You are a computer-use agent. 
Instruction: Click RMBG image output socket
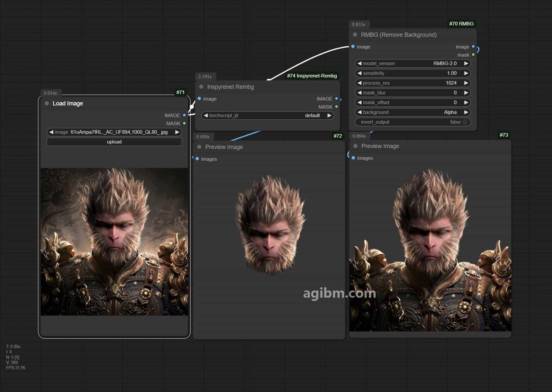(473, 47)
